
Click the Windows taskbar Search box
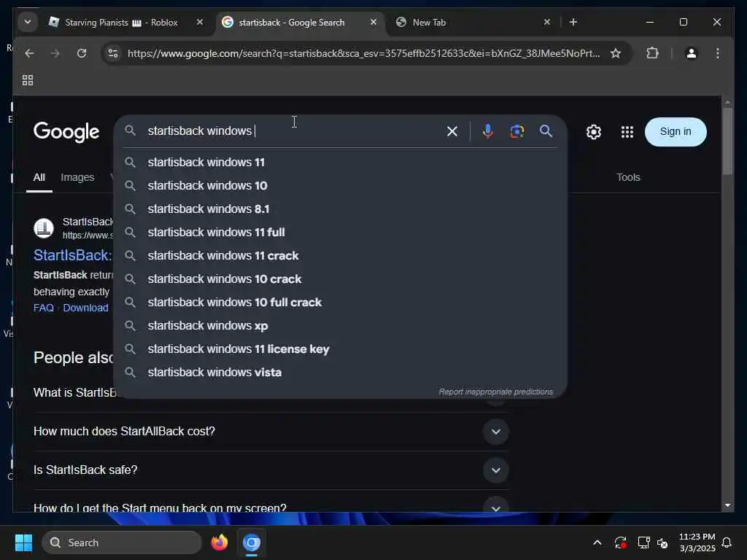[x=122, y=542]
